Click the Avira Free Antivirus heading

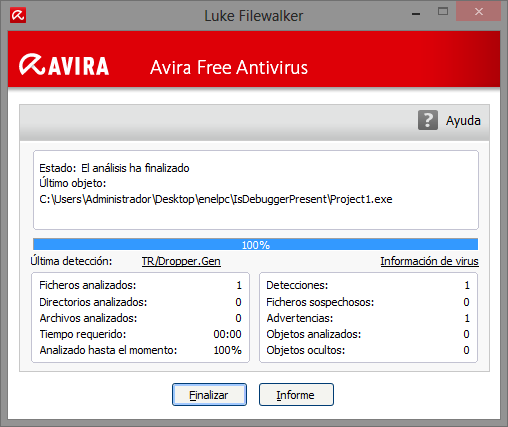pos(229,67)
